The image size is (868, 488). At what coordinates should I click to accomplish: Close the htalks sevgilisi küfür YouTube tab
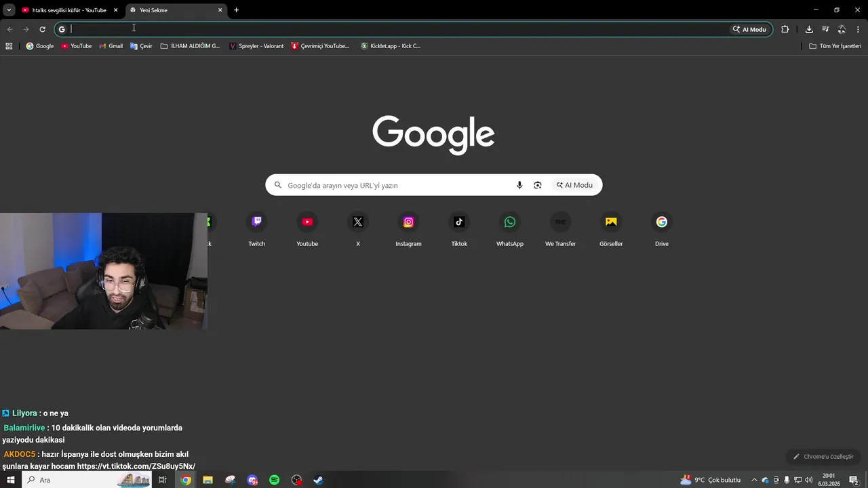[115, 10]
